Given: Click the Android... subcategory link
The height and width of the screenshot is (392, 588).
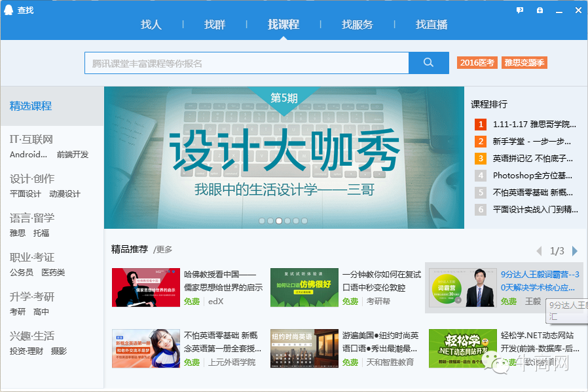Looking at the screenshot, I should click(29, 155).
